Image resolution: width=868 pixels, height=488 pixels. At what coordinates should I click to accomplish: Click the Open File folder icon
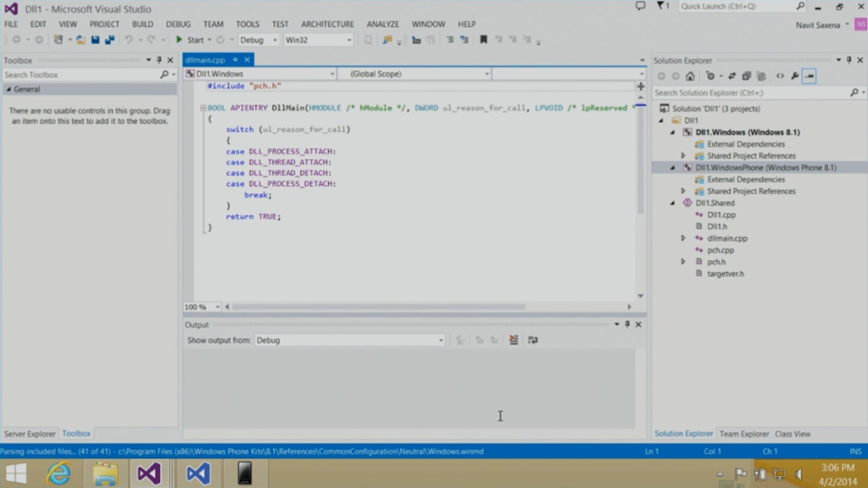pos(81,40)
